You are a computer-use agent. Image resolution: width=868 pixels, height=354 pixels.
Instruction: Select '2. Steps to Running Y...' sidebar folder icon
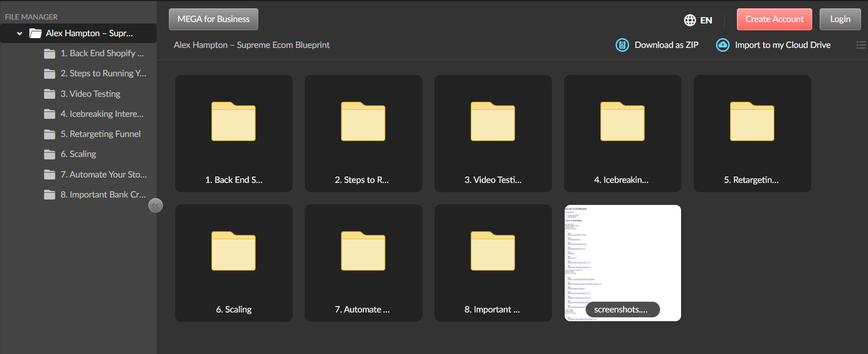(49, 74)
